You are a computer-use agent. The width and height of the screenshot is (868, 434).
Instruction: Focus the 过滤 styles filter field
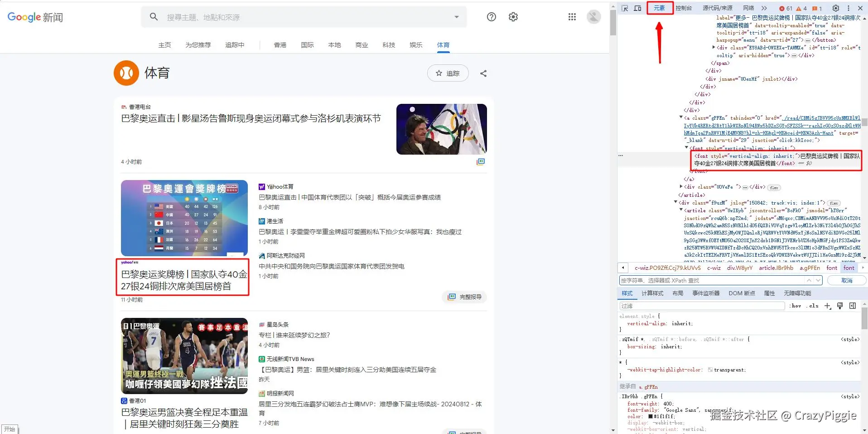coord(702,306)
